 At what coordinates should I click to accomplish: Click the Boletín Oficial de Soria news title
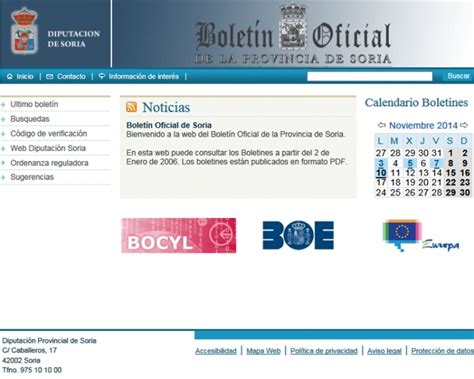pos(169,125)
